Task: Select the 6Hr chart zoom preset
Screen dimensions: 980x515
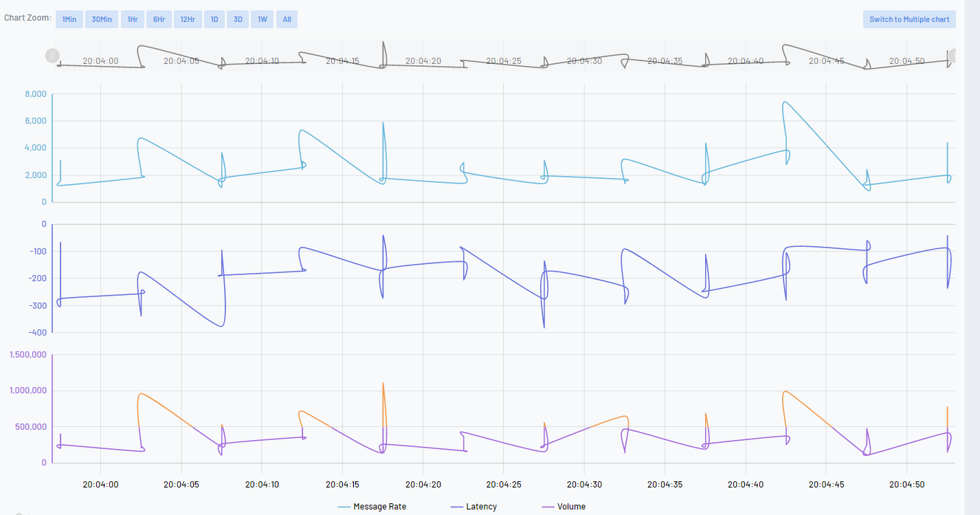Action: (x=159, y=19)
